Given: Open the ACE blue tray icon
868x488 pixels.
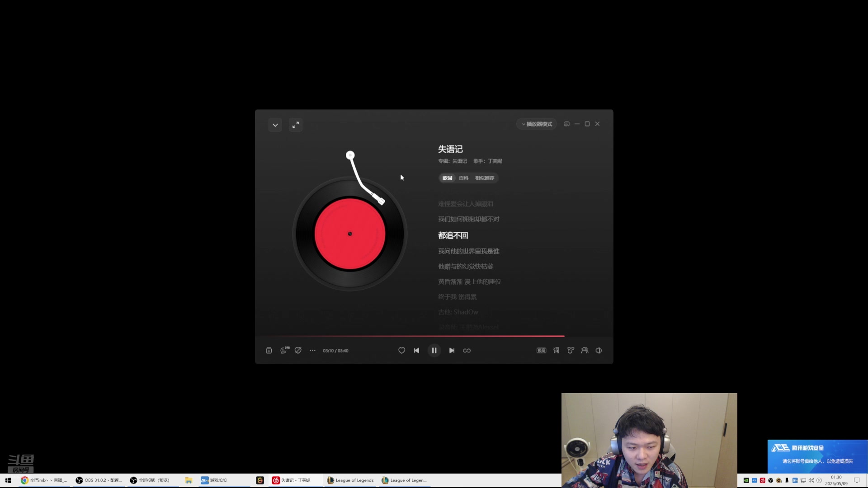Looking at the screenshot, I should (754, 480).
